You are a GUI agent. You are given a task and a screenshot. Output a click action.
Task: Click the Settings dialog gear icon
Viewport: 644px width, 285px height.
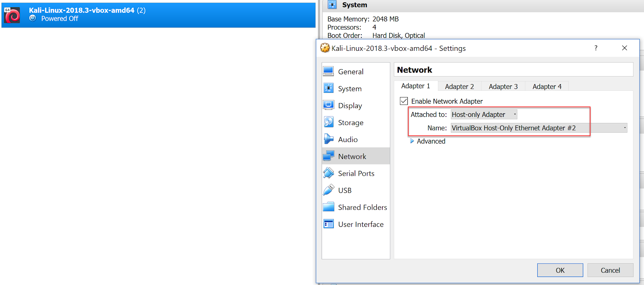click(x=325, y=48)
